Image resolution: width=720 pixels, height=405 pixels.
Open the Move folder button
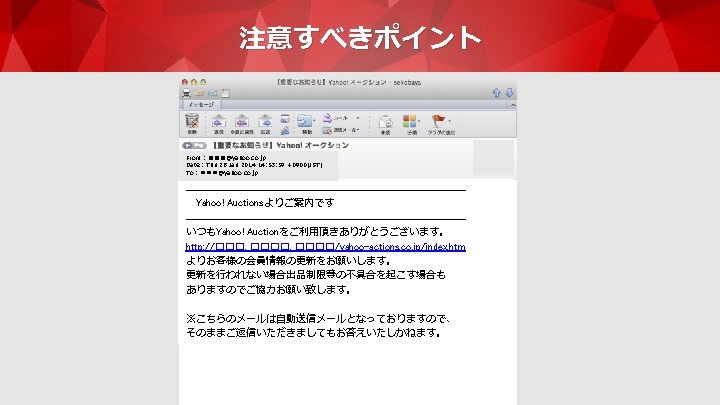pos(306,124)
